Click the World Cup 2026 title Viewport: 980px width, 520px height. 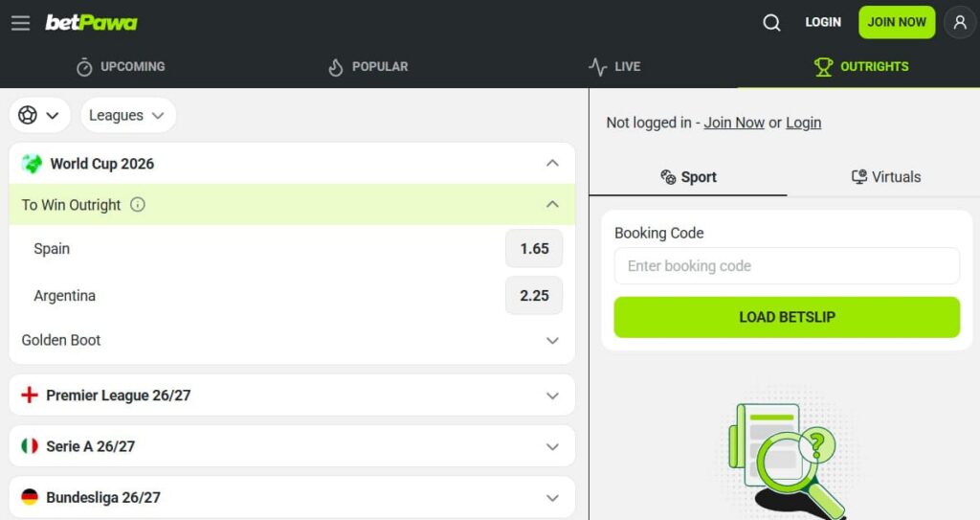[101, 164]
